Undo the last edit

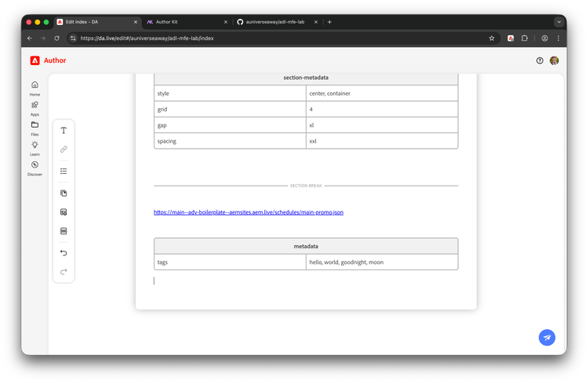click(64, 253)
